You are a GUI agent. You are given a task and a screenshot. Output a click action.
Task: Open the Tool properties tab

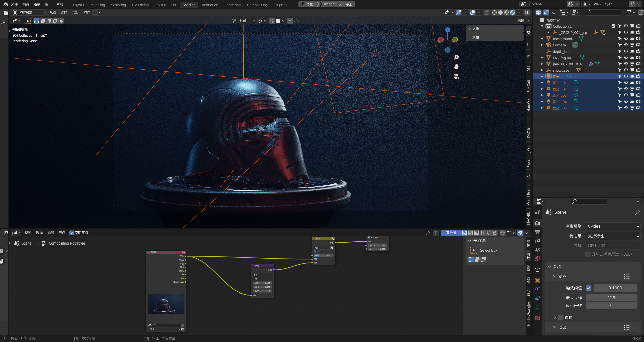coord(538,212)
